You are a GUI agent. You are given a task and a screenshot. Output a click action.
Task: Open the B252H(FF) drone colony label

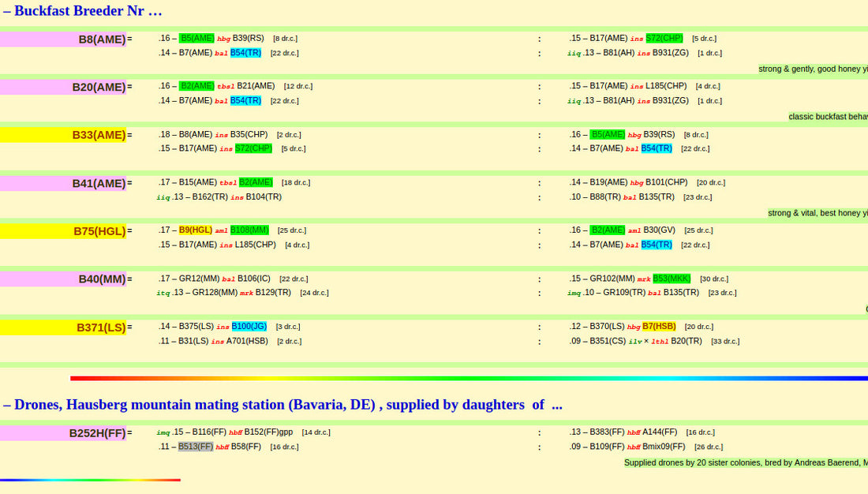click(97, 432)
